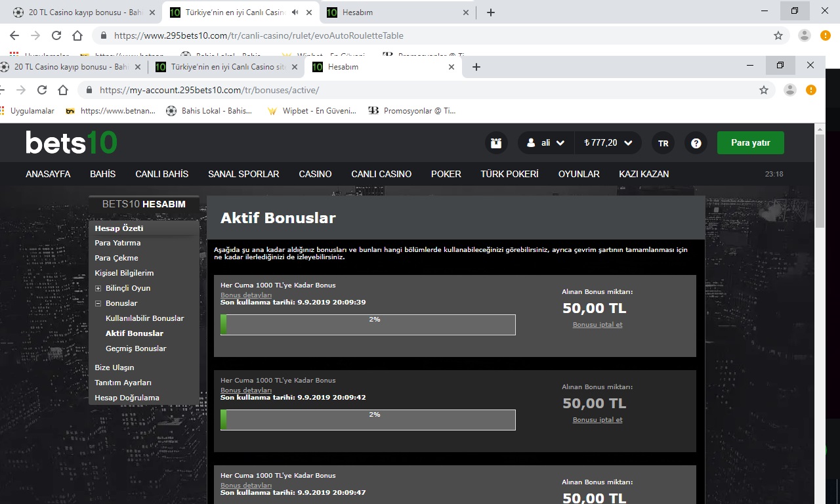Open new tab in rear browser window
Screen dimensions: 840x504
[491, 12]
